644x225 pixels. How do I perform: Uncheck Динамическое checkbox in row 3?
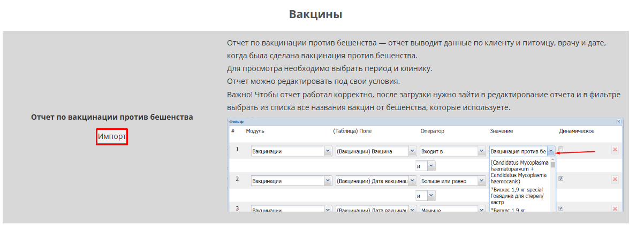[560, 208]
